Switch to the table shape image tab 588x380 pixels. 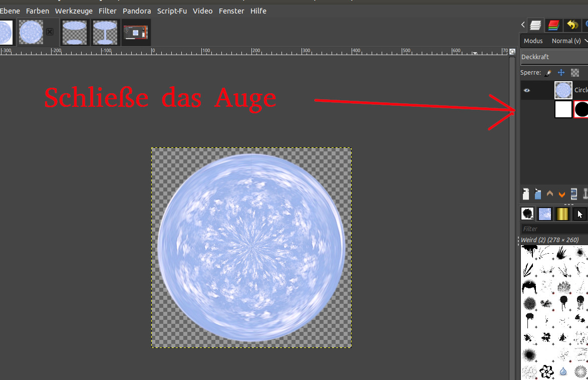click(x=105, y=32)
